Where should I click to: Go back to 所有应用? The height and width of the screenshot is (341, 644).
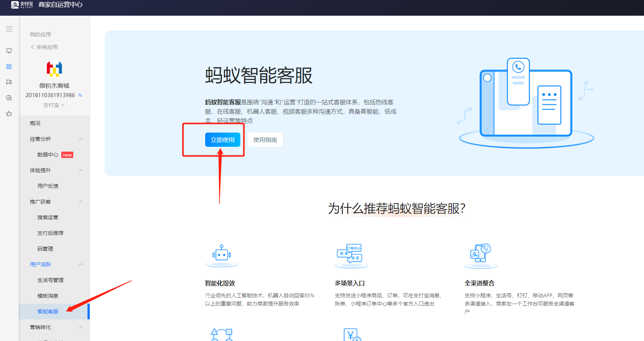(x=44, y=47)
